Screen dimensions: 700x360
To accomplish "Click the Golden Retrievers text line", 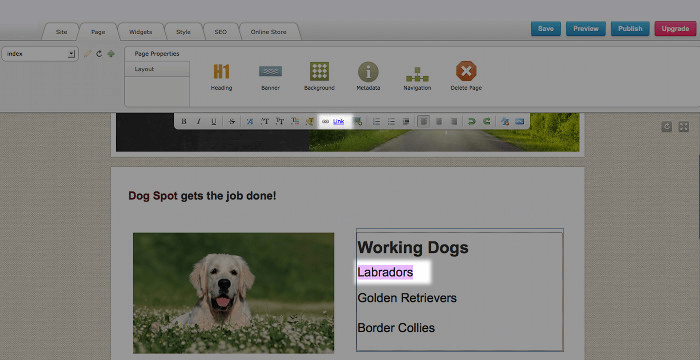I will (x=407, y=298).
